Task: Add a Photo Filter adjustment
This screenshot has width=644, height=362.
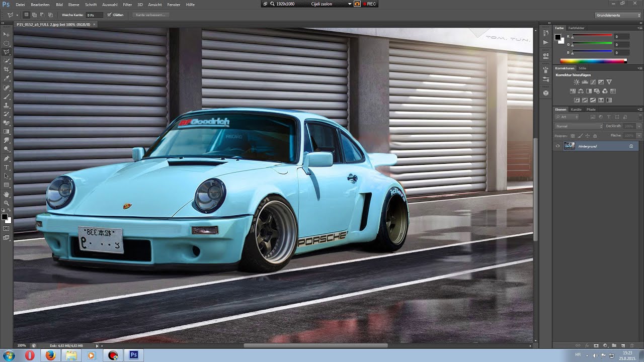Action: click(x=597, y=91)
